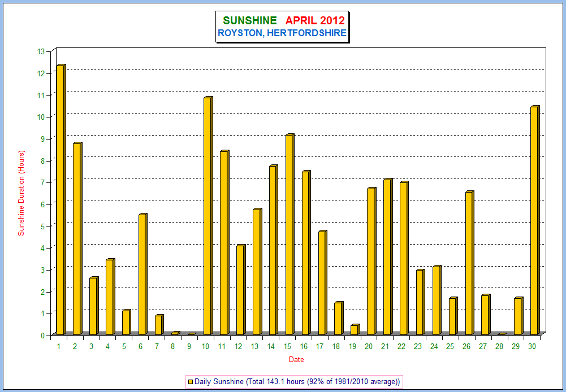566x392 pixels.
Task: Click the y-axis label '5'
Action: click(42, 227)
